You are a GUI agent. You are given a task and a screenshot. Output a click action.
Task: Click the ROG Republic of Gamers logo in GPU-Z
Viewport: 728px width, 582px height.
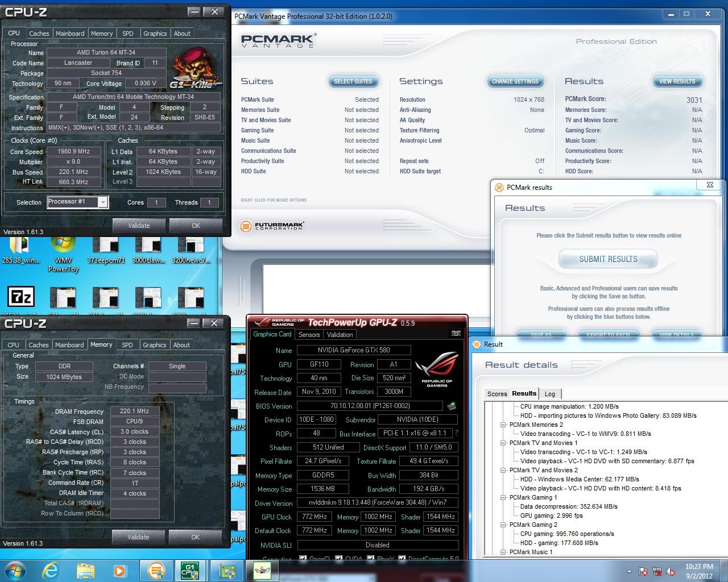click(x=437, y=369)
